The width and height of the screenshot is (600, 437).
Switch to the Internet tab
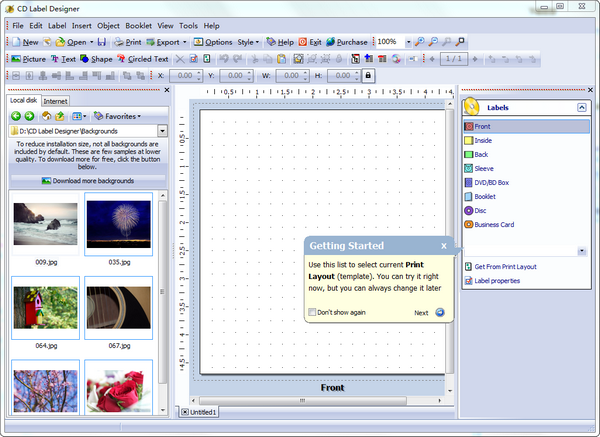click(x=55, y=101)
